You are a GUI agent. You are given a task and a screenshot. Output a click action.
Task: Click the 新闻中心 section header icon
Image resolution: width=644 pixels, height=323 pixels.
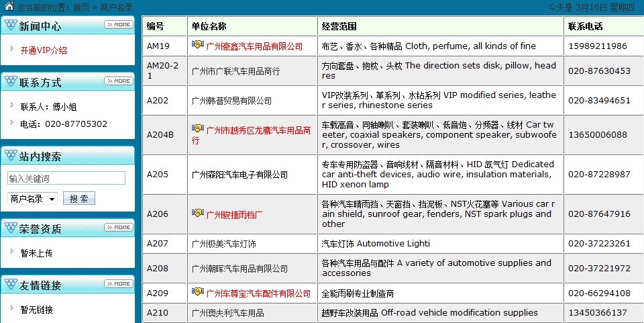11,26
